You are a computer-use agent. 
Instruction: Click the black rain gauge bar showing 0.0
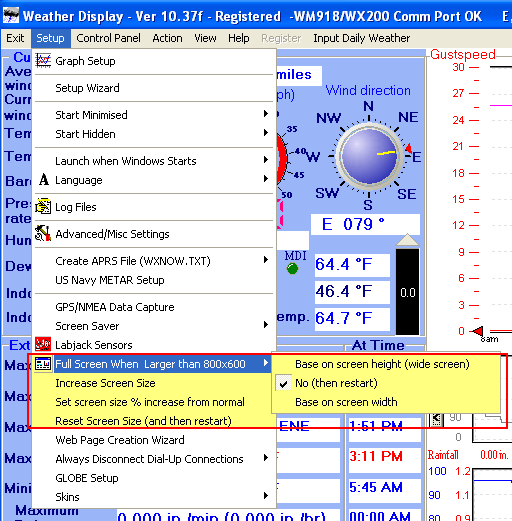pos(407,292)
